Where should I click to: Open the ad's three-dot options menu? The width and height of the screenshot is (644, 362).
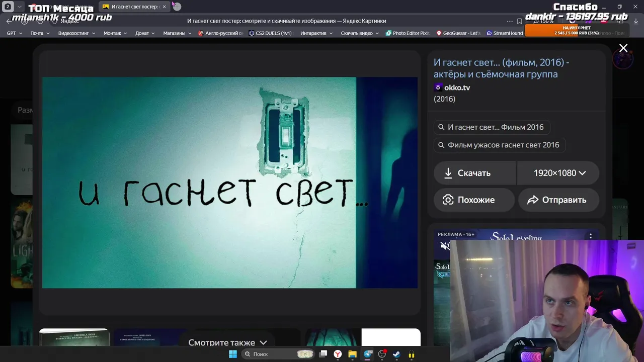591,236
